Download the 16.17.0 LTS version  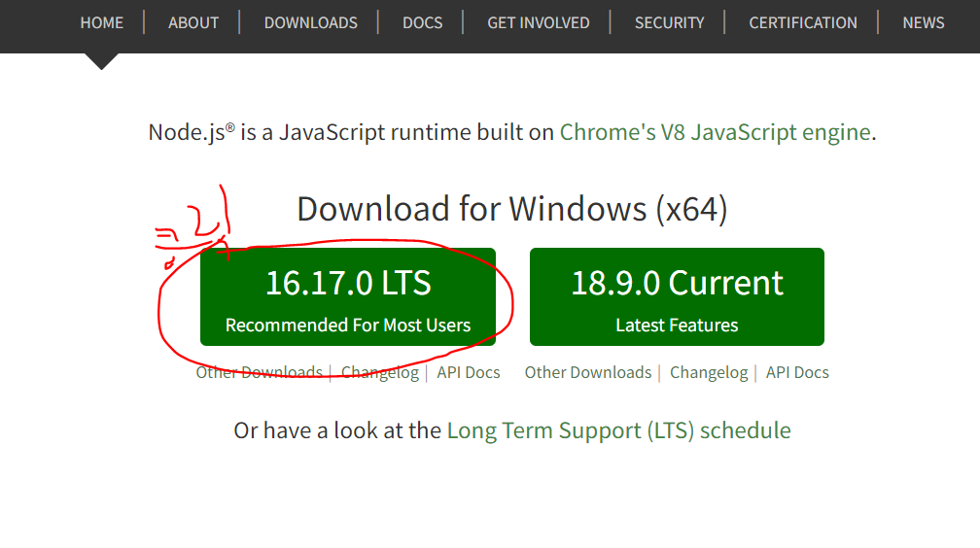click(x=348, y=296)
